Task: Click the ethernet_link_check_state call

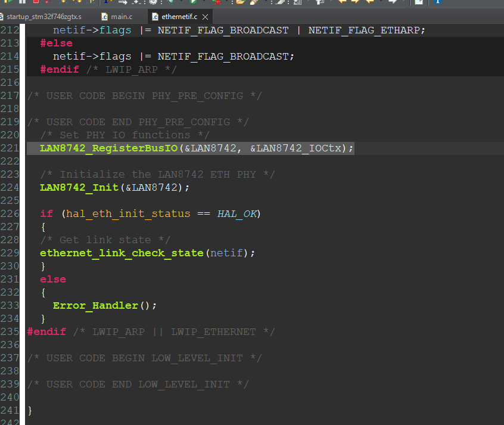Action: point(122,253)
